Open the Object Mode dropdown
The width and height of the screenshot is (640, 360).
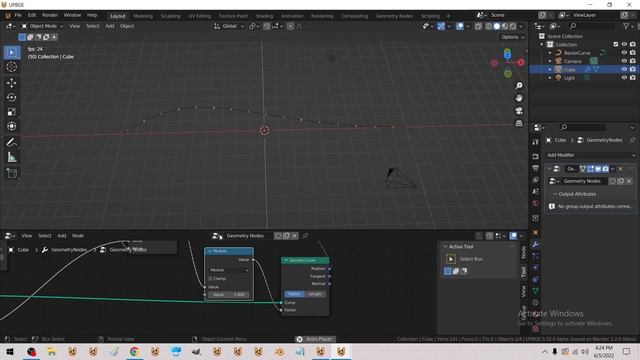pyautogui.click(x=42, y=26)
